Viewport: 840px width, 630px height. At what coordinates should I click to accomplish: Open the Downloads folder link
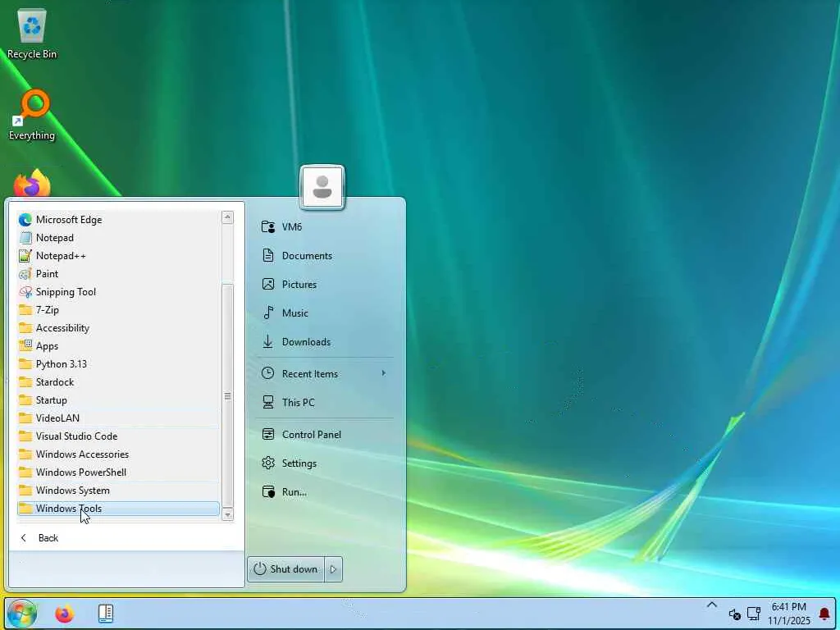click(325, 342)
